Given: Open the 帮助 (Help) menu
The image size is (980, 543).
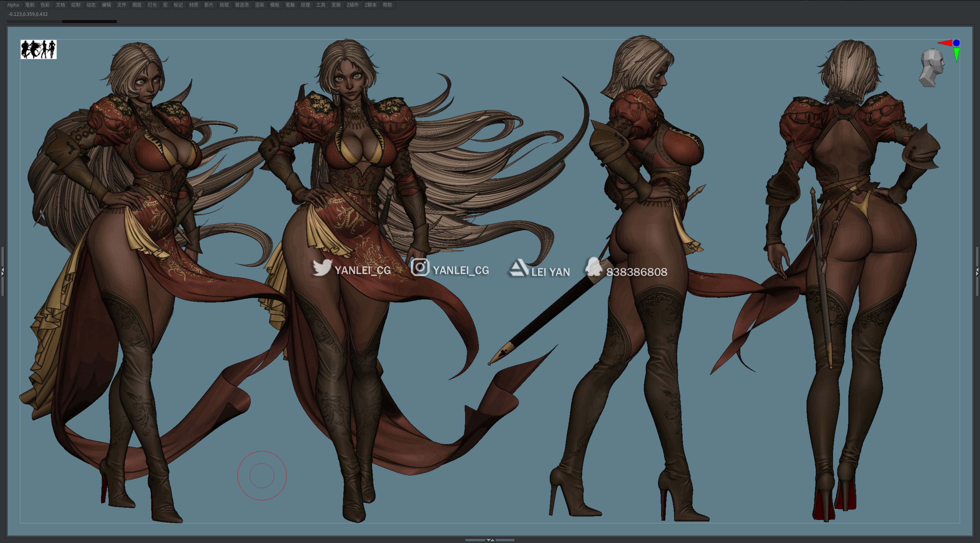Looking at the screenshot, I should tap(387, 5).
